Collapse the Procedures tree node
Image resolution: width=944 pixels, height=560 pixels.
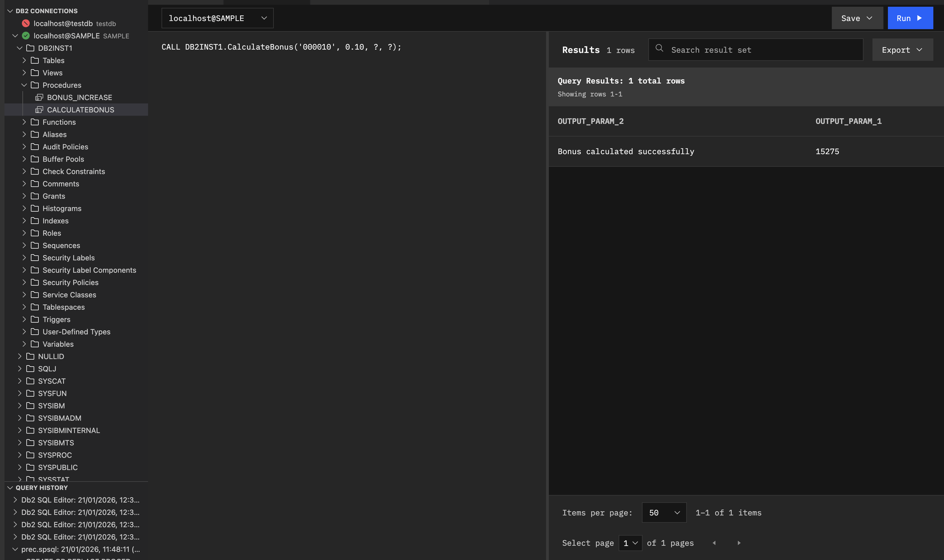pos(25,85)
